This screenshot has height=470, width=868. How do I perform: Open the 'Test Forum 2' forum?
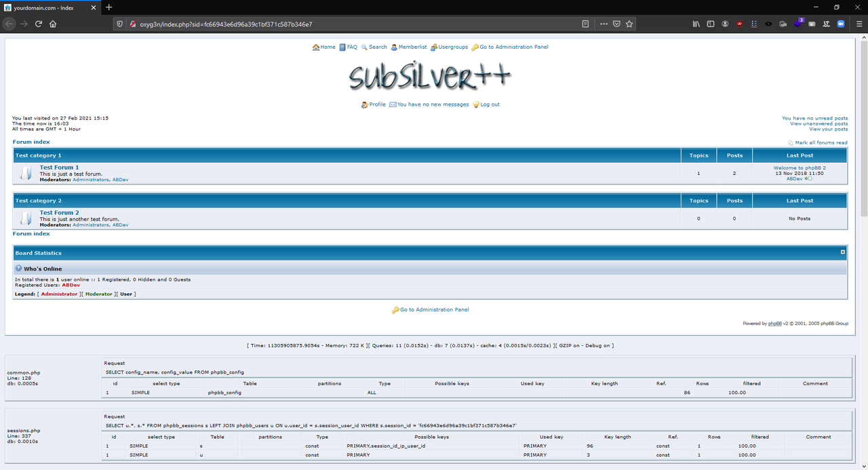click(59, 213)
